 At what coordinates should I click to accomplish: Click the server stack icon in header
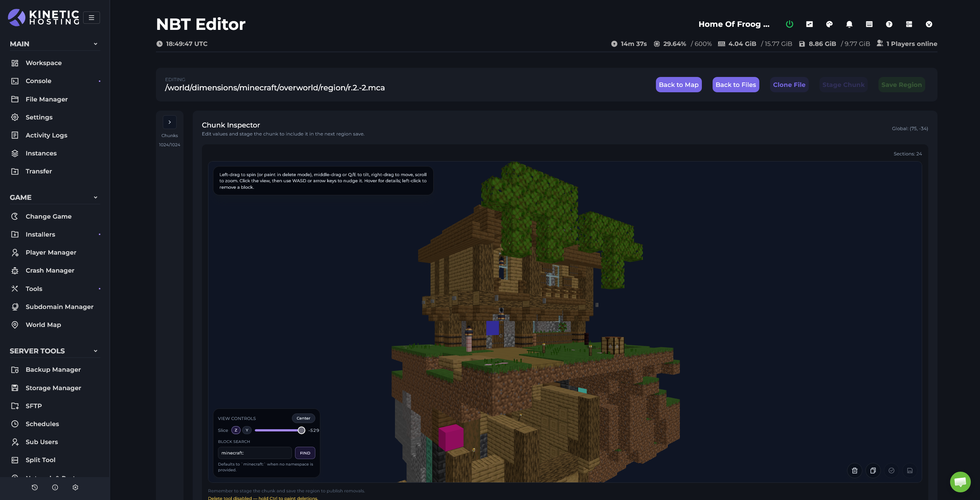coord(909,24)
